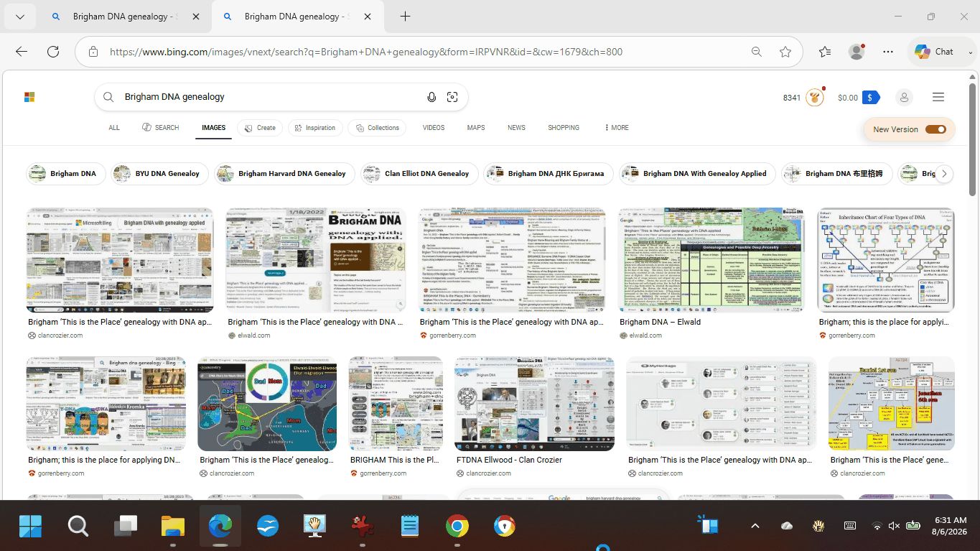Refresh the current Bing page
980x551 pixels.
53,52
